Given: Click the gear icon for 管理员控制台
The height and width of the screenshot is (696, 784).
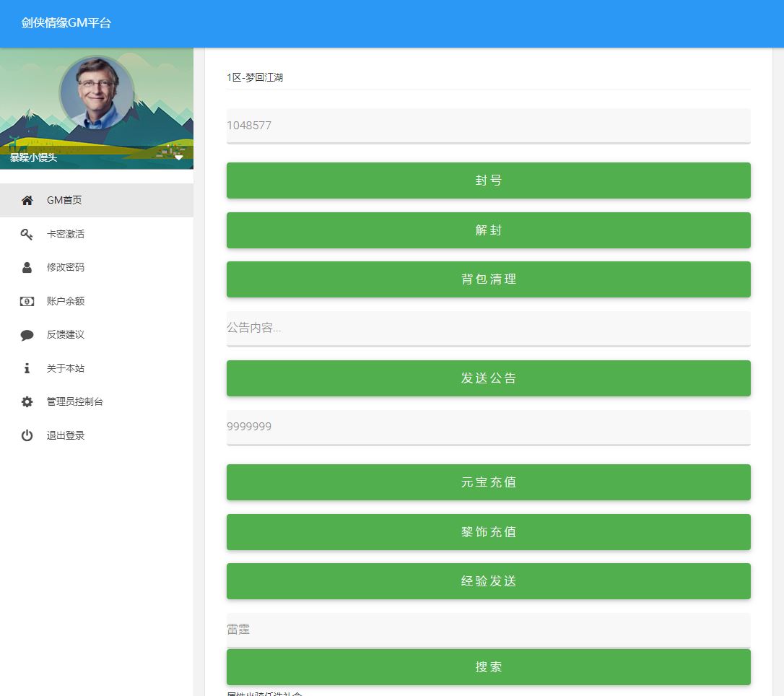Looking at the screenshot, I should 27,402.
